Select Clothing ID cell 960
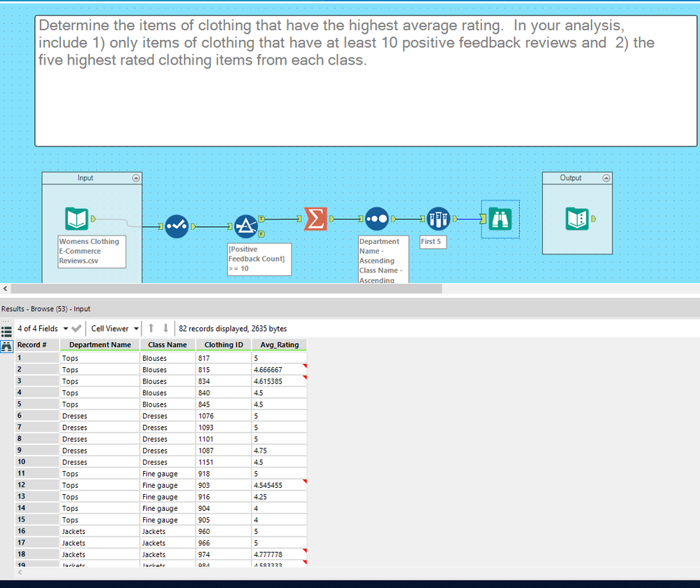This screenshot has width=700, height=588. (224, 532)
